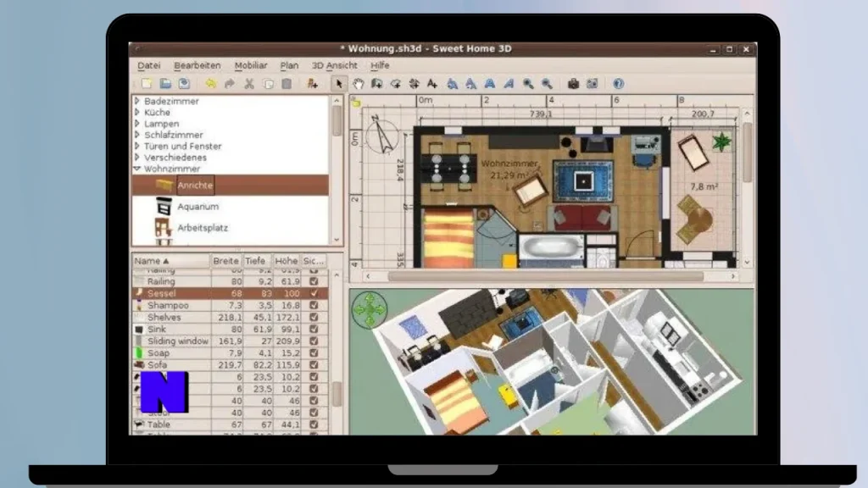Click the 3D view navigation arrows widget
The width and height of the screenshot is (868, 488).
[x=370, y=309]
